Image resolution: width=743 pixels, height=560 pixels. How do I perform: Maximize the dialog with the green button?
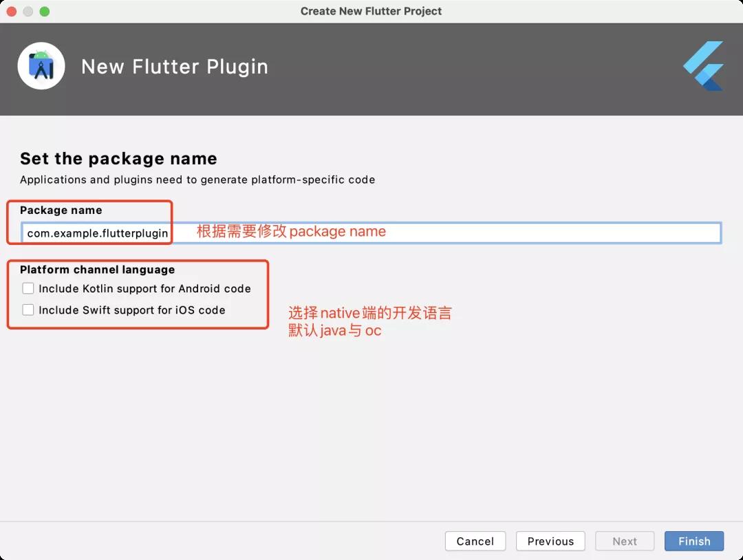[x=45, y=12]
